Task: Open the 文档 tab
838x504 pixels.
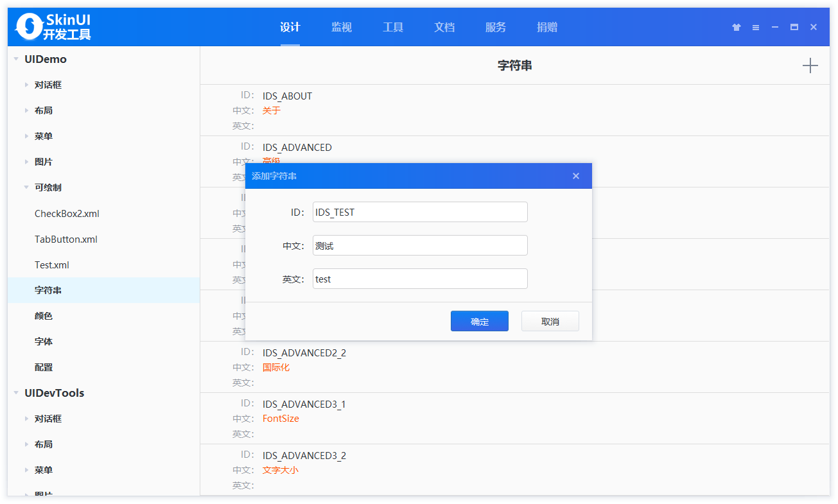Action: tap(444, 27)
